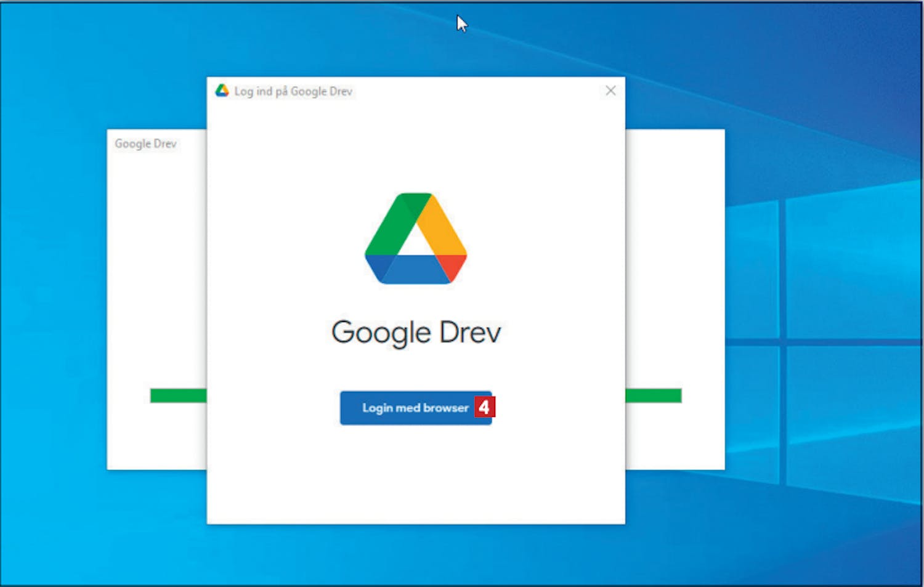Click the Google Drev title of background window
Image resolution: width=924 pixels, height=587 pixels.
pos(145,144)
